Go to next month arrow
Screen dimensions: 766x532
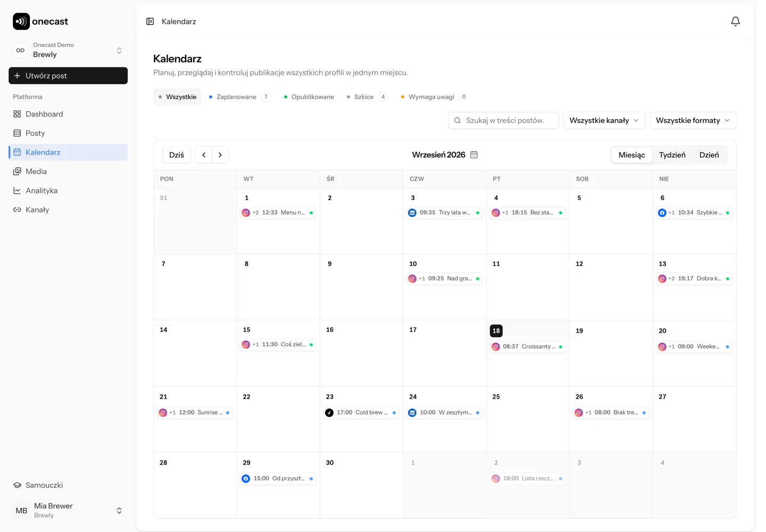pyautogui.click(x=220, y=155)
